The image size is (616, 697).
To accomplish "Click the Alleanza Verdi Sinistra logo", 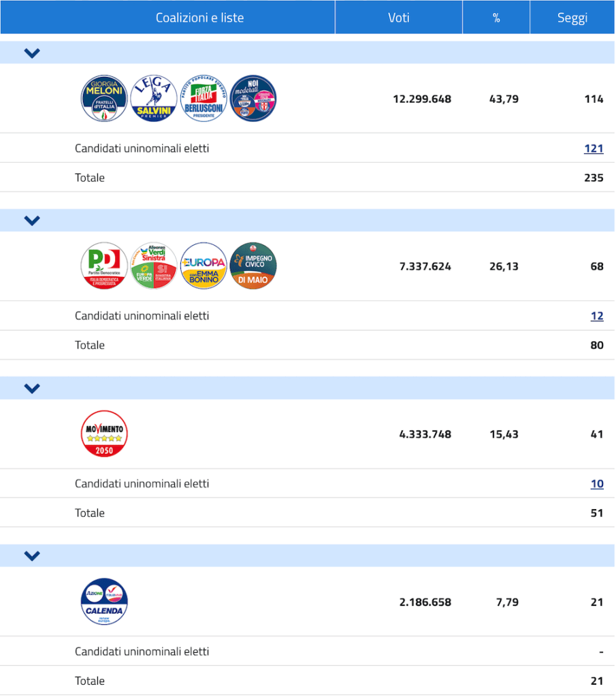I will pyautogui.click(x=154, y=266).
